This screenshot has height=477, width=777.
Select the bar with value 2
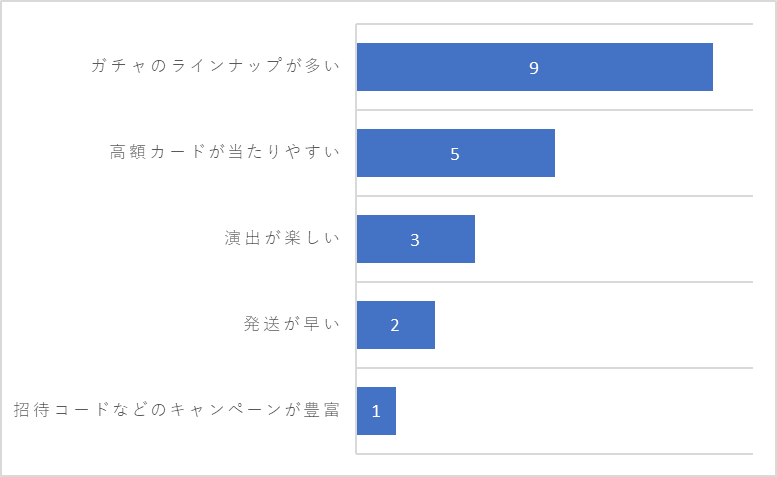coord(396,325)
